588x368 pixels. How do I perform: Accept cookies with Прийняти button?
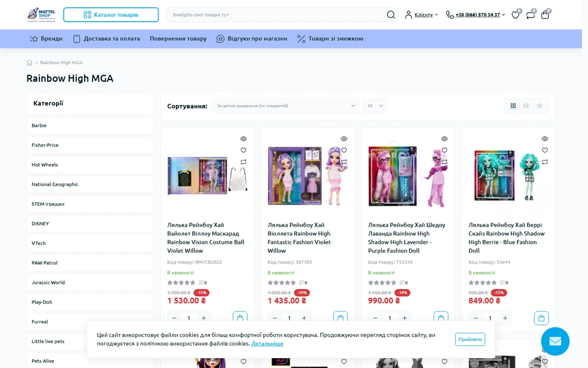470,340
